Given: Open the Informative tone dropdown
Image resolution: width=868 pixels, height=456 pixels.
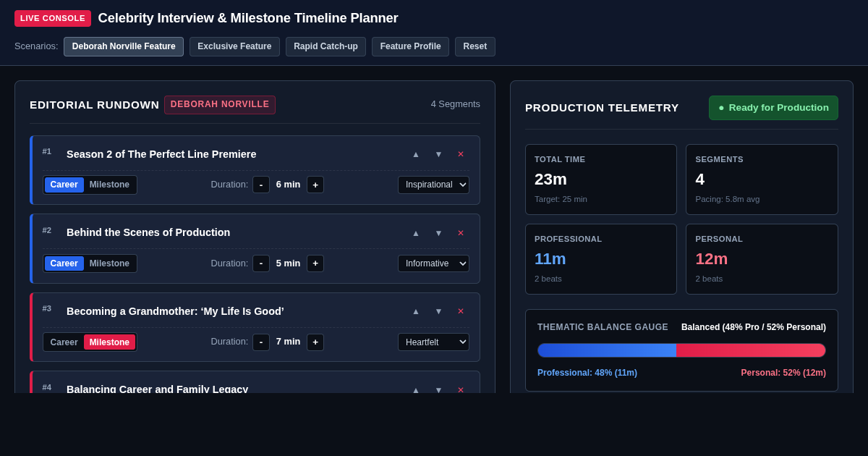Looking at the screenshot, I should 433,263.
